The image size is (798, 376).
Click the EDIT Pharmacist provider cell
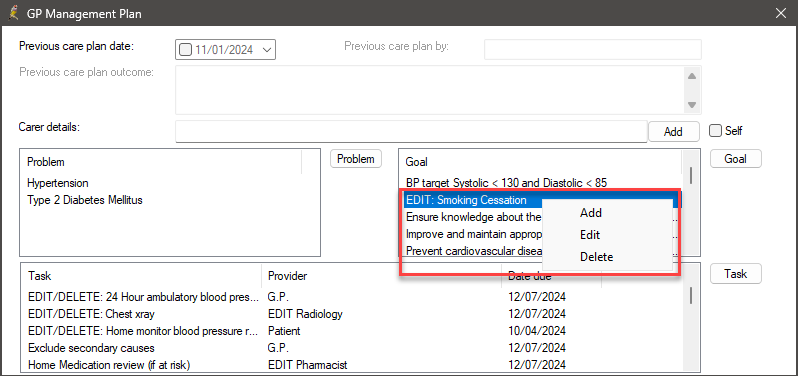307,365
